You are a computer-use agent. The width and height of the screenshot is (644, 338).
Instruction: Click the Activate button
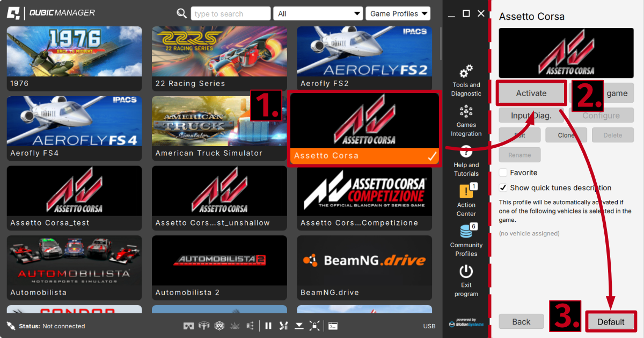(x=531, y=94)
